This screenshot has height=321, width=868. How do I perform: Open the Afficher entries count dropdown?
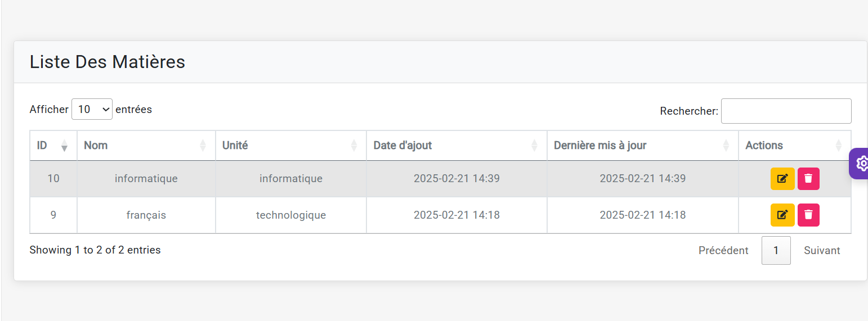(92, 109)
